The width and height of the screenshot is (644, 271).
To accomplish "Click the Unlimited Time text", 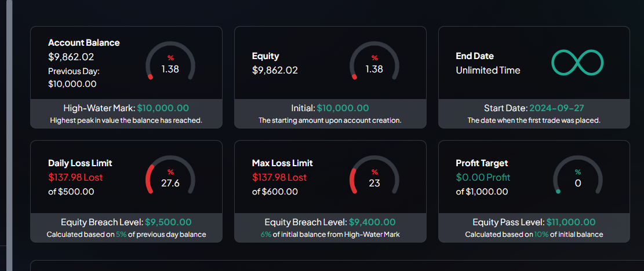I will tap(488, 70).
